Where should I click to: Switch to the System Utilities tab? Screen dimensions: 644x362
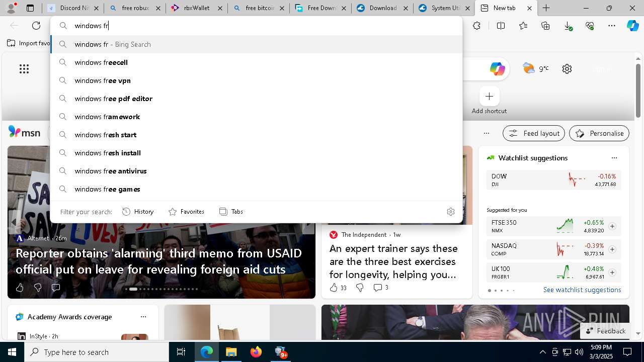tap(444, 8)
